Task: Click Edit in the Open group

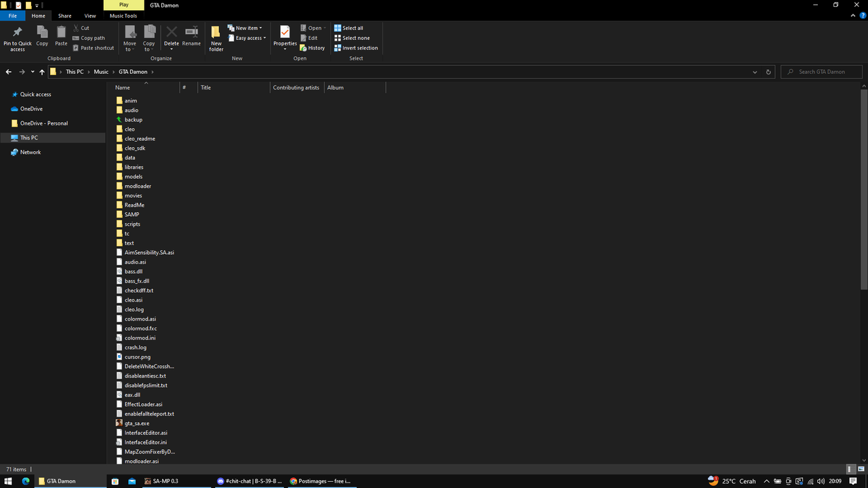Action: point(309,38)
